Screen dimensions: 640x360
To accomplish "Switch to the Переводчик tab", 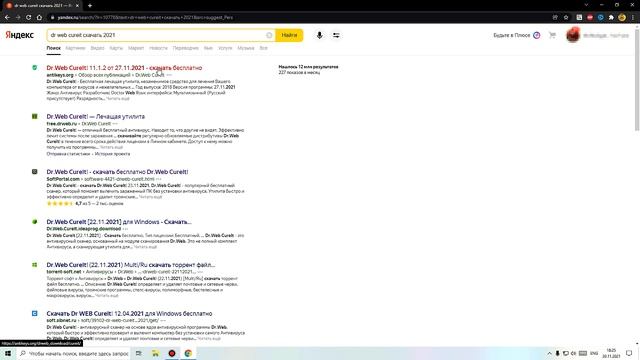I will pyautogui.click(x=186, y=48).
